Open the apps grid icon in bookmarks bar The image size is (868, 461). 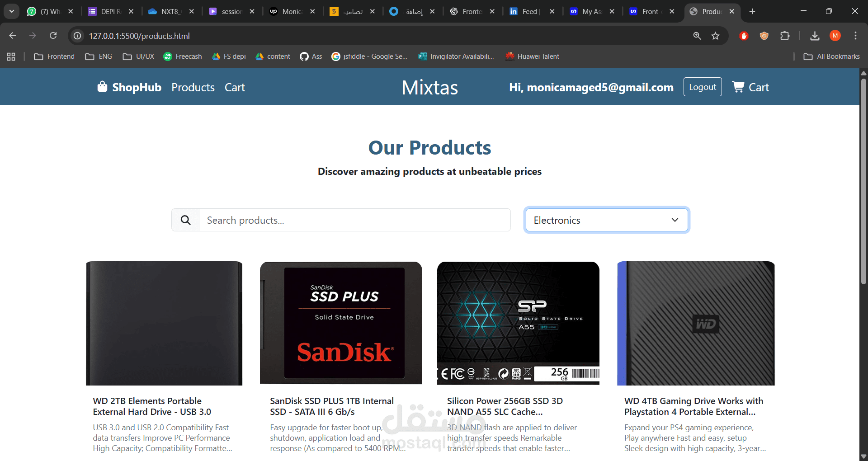point(11,56)
